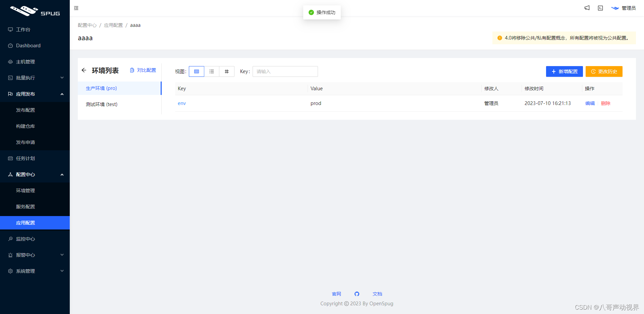Open 官网 footer link
The width and height of the screenshot is (644, 314).
pyautogui.click(x=336, y=294)
